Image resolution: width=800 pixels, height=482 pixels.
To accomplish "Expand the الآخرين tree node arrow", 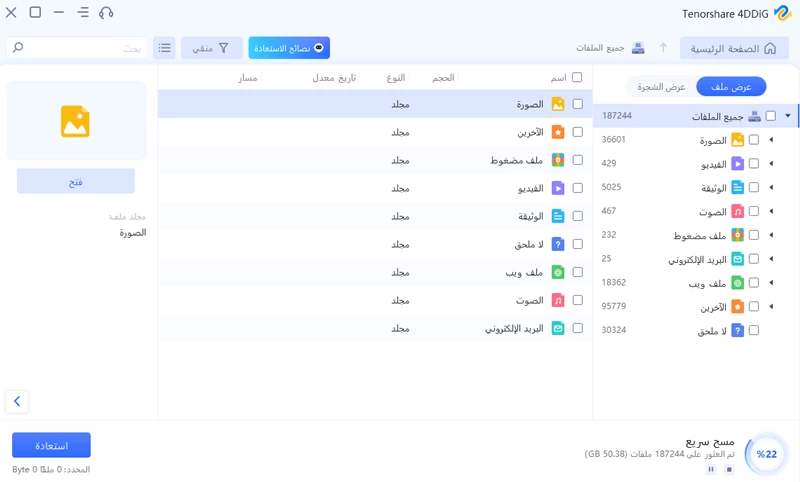I will tap(771, 307).
